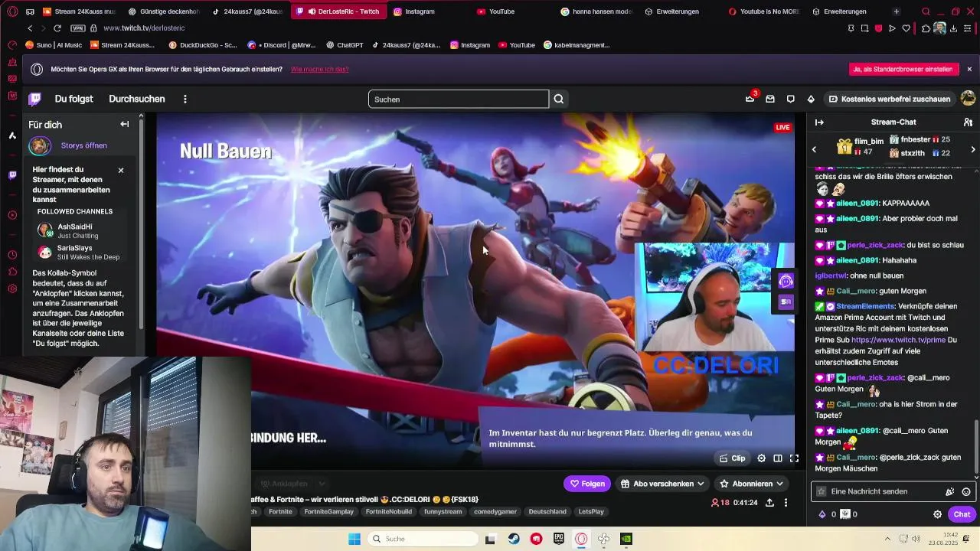The width and height of the screenshot is (980, 551).
Task: Open the top nav chat bubble icon
Action: pos(790,99)
